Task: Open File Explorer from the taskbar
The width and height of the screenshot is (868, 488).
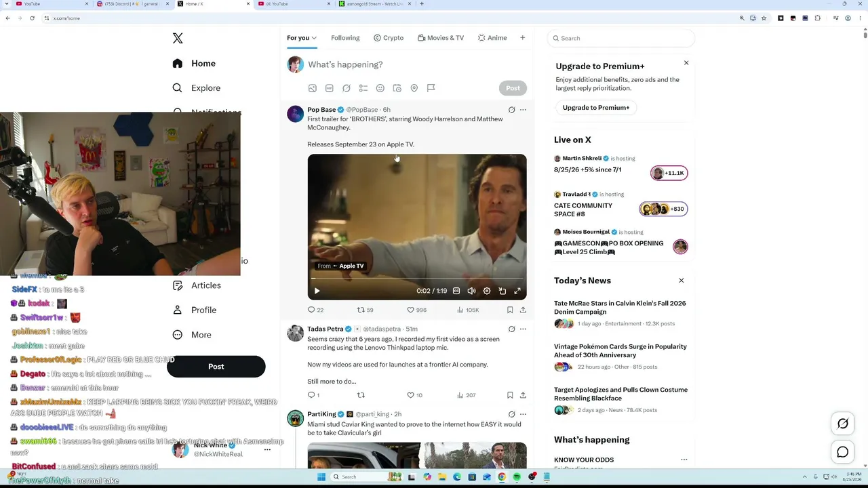Action: [x=442, y=477]
